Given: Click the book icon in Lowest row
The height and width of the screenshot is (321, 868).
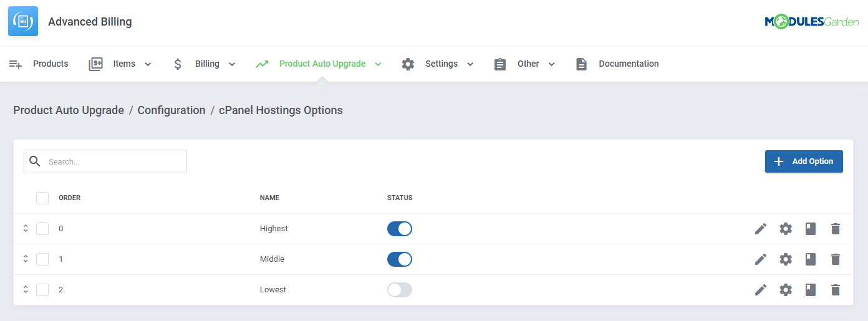Looking at the screenshot, I should [x=811, y=290].
